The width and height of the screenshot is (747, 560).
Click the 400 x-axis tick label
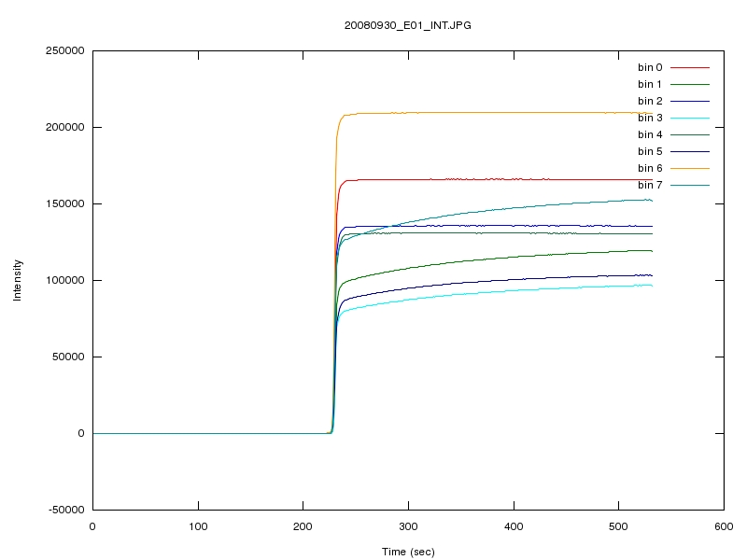514,526
